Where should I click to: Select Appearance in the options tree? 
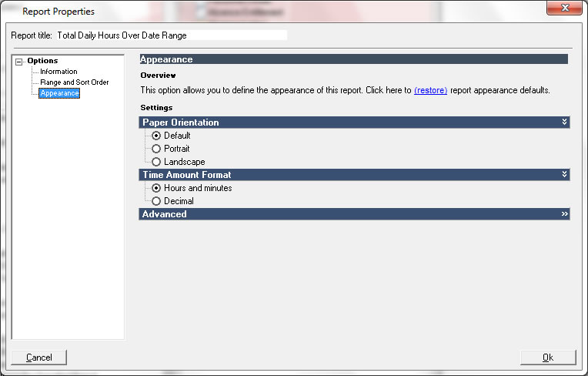(x=59, y=93)
